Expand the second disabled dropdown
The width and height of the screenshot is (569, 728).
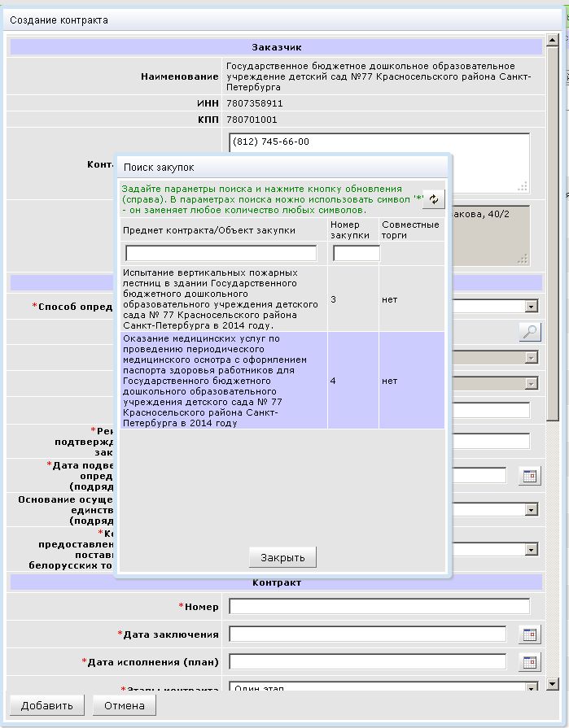pos(531,383)
